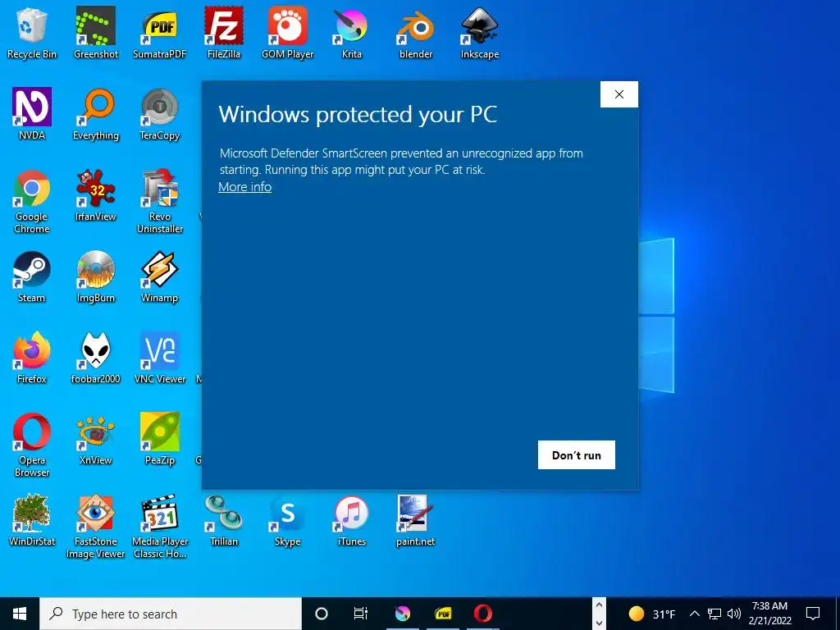
Task: Click the VNC Viewer desktop icon
Action: pyautogui.click(x=160, y=358)
